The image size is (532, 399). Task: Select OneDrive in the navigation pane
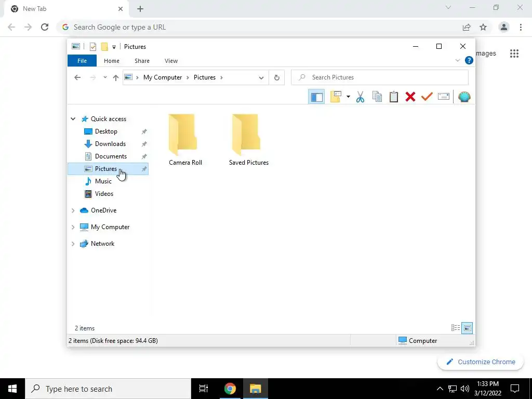pyautogui.click(x=103, y=210)
